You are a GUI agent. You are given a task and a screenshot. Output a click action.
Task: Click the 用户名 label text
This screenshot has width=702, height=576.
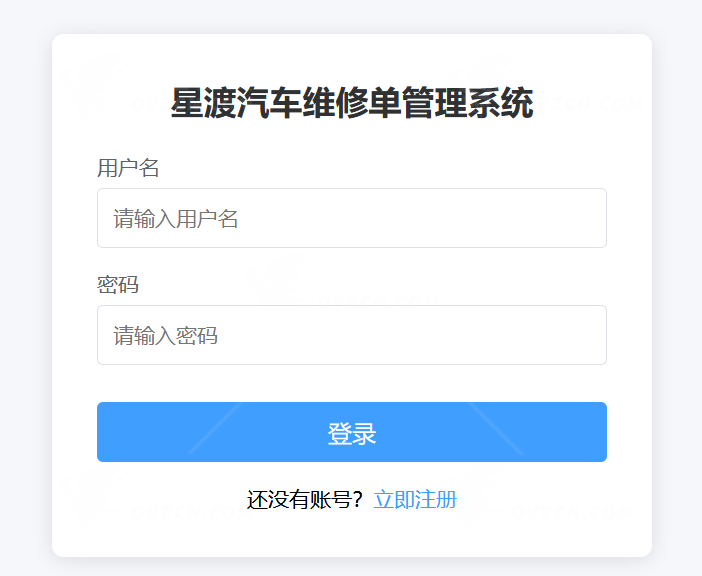pyautogui.click(x=128, y=168)
